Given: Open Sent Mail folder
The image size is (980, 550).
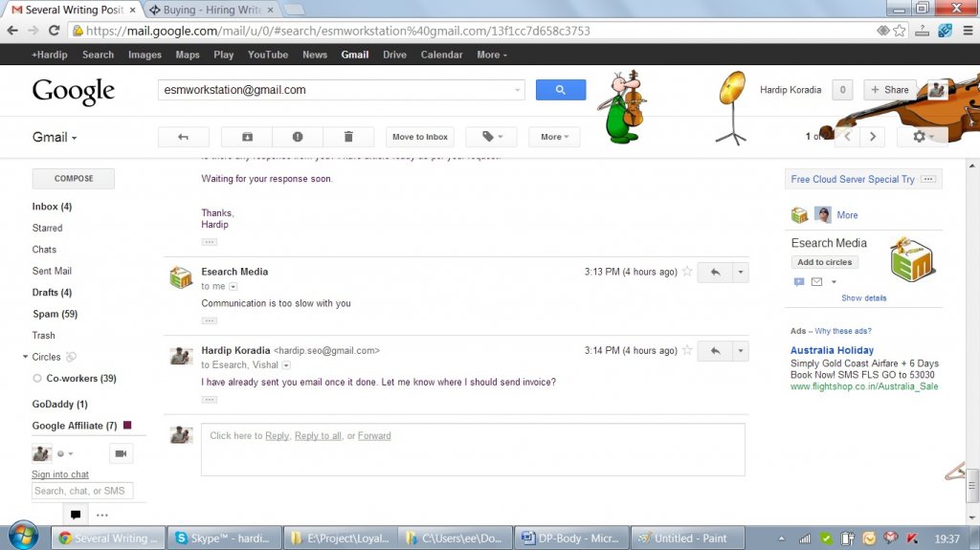Looking at the screenshot, I should coord(52,271).
